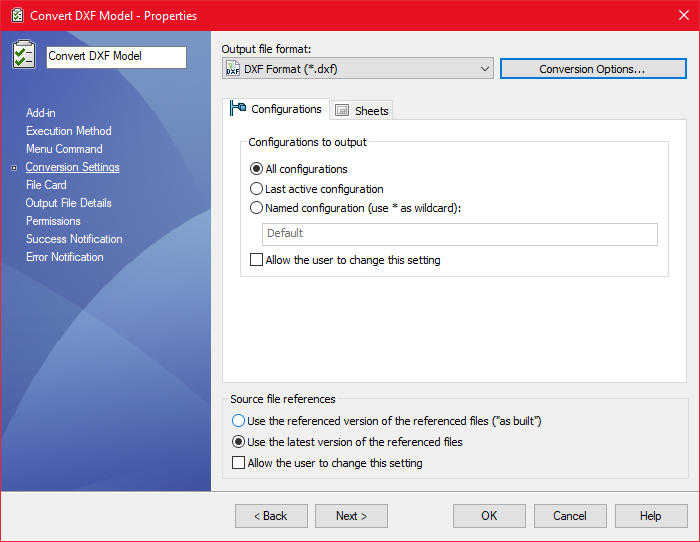Click the named configuration Default text field
This screenshot has height=542, width=700.
[460, 234]
